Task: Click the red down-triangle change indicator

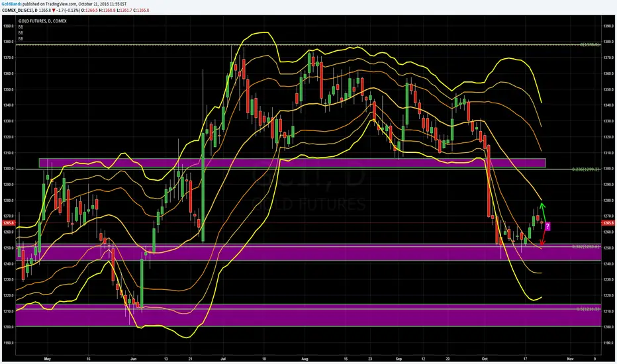Action: tap(54, 10)
